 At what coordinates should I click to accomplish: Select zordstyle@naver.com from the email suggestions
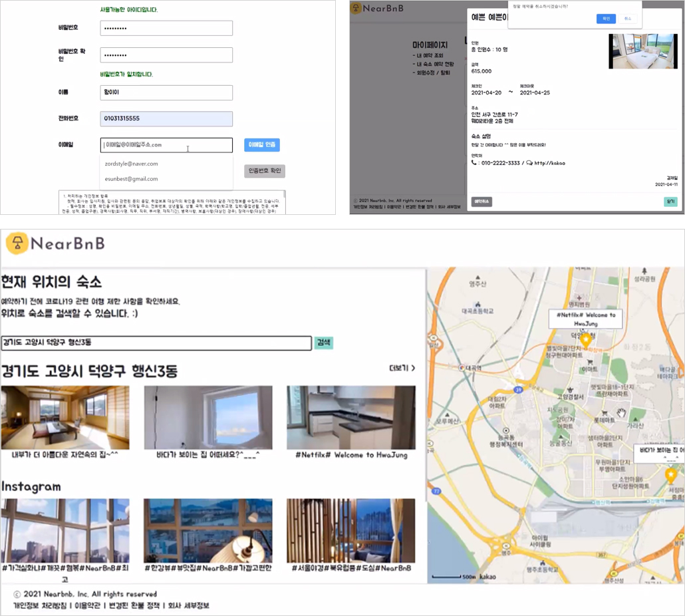pos(132,164)
